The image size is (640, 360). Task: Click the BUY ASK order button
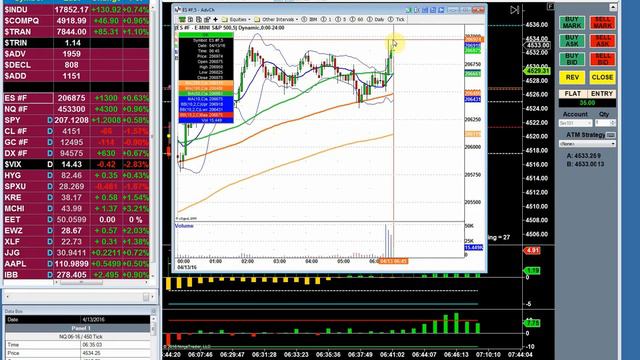572,41
